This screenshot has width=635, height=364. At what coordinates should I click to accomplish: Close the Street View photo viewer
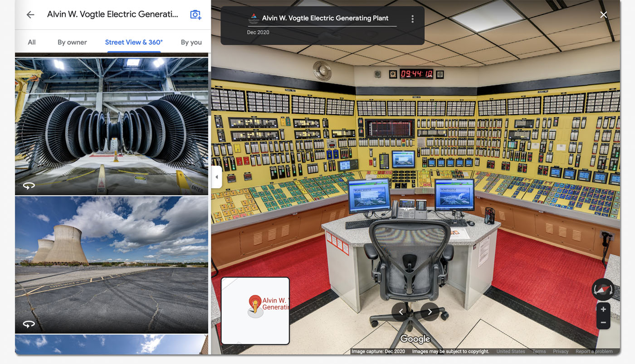(604, 15)
